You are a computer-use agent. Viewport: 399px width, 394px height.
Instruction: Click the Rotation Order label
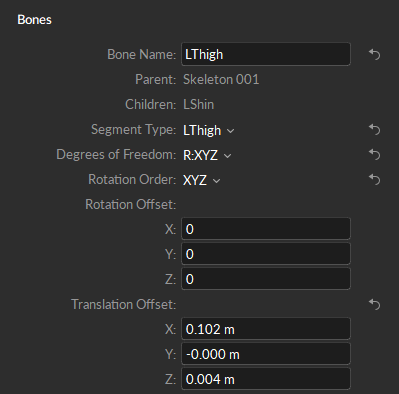pyautogui.click(x=132, y=179)
